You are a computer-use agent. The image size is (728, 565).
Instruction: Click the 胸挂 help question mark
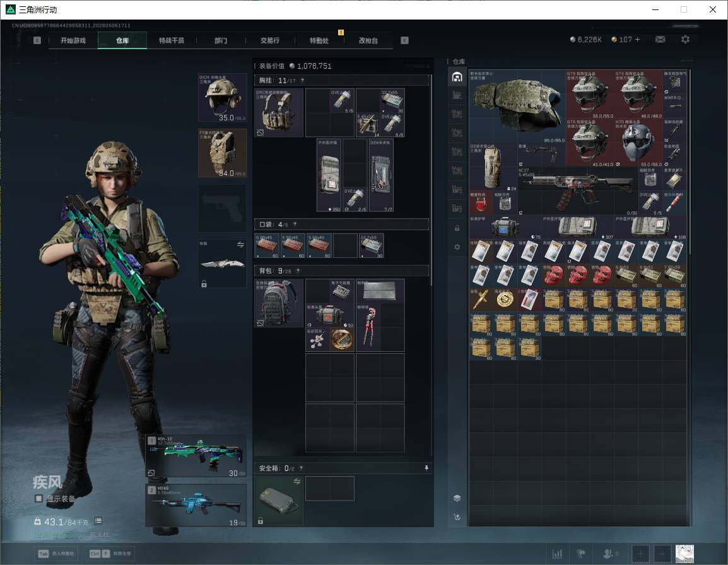(302, 80)
